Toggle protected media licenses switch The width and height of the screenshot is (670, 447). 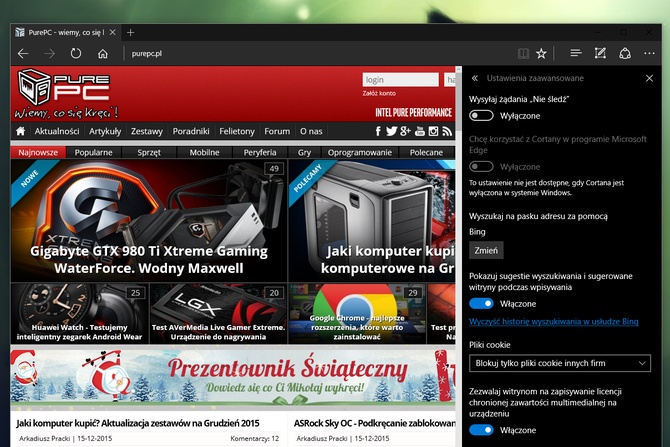(481, 430)
